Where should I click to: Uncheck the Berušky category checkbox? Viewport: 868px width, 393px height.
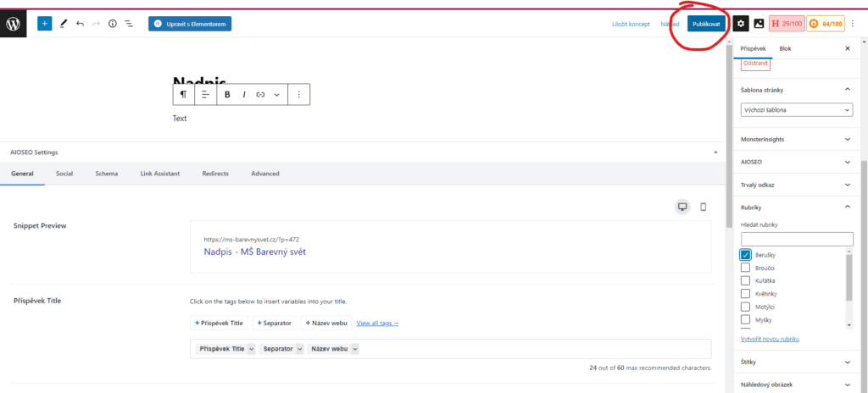pyautogui.click(x=746, y=255)
